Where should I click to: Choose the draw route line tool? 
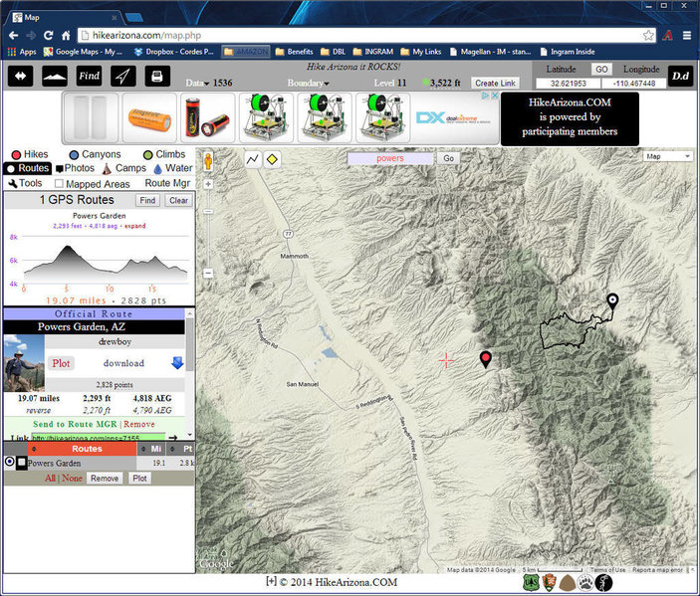253,159
